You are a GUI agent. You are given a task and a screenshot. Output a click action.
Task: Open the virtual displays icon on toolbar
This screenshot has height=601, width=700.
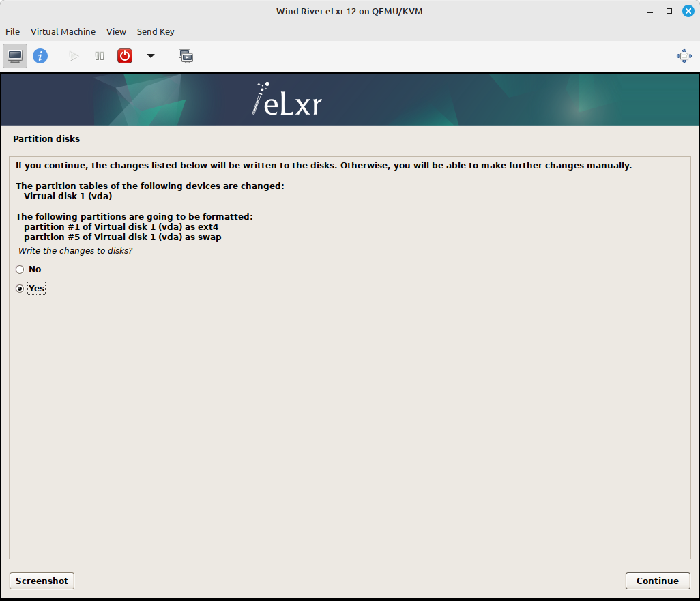[186, 55]
